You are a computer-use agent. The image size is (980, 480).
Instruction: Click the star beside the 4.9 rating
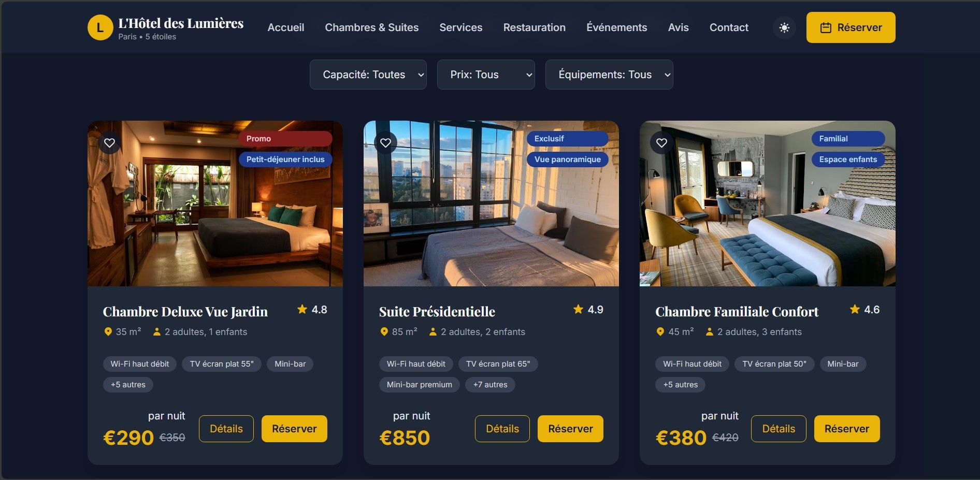point(578,309)
